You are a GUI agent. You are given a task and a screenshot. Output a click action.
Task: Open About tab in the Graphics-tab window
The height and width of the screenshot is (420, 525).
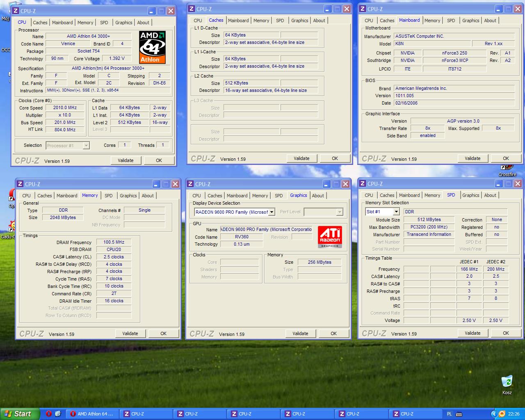[318, 196]
